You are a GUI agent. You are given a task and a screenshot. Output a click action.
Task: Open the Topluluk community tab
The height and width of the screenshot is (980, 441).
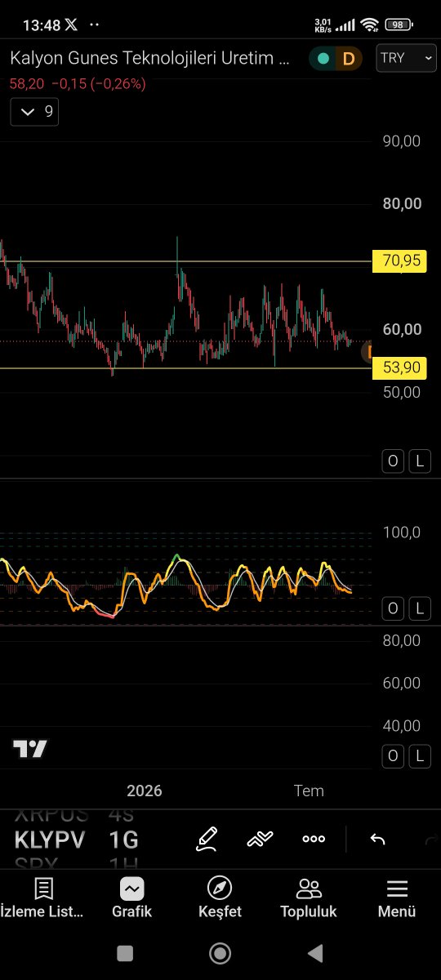coord(308,898)
